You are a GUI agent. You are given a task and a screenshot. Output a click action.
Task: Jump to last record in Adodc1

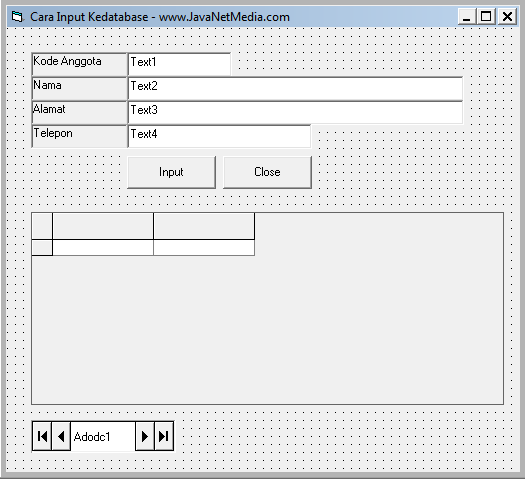(164, 436)
